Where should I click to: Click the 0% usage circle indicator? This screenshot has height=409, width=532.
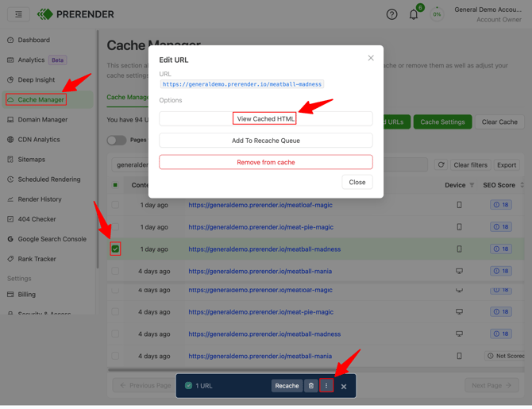tap(437, 14)
